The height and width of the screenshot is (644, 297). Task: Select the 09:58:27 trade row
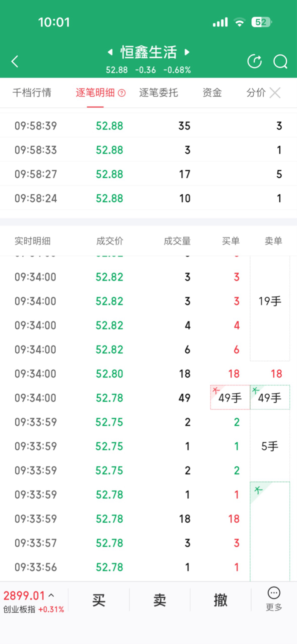148,174
